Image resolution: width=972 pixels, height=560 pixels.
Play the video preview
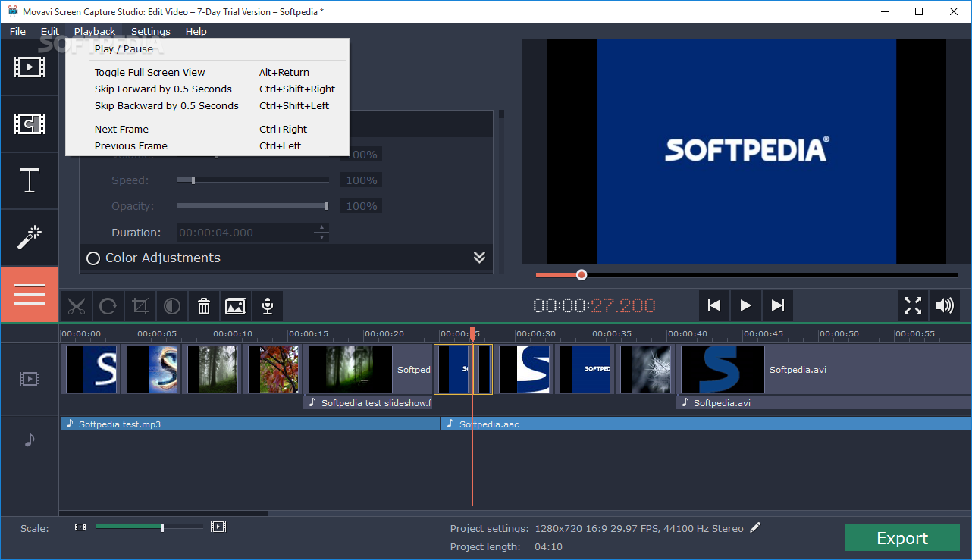point(746,305)
